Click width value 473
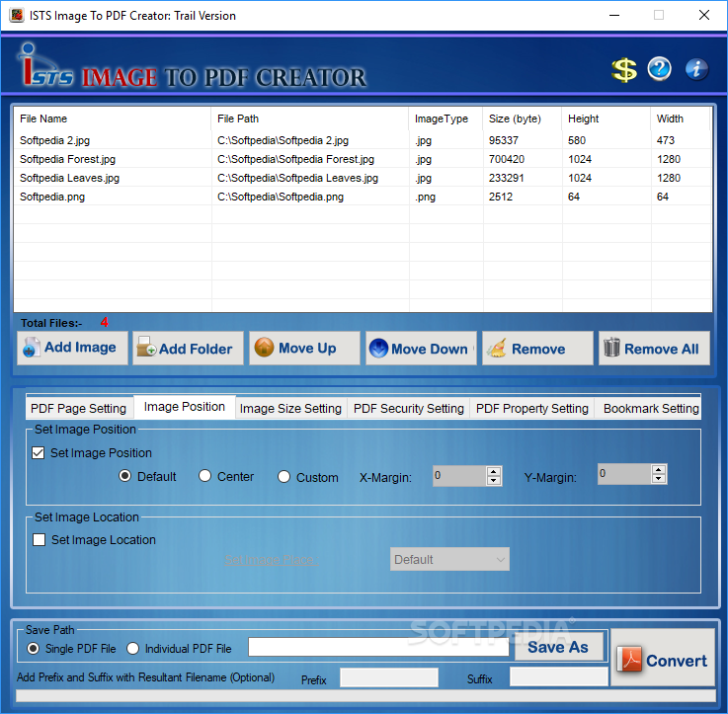728x714 pixels. [666, 140]
